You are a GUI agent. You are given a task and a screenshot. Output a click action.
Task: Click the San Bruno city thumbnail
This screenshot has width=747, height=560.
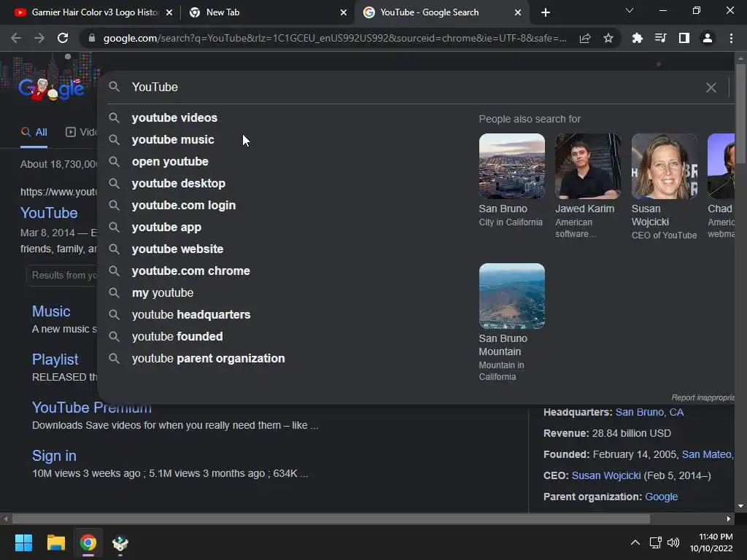(511, 166)
